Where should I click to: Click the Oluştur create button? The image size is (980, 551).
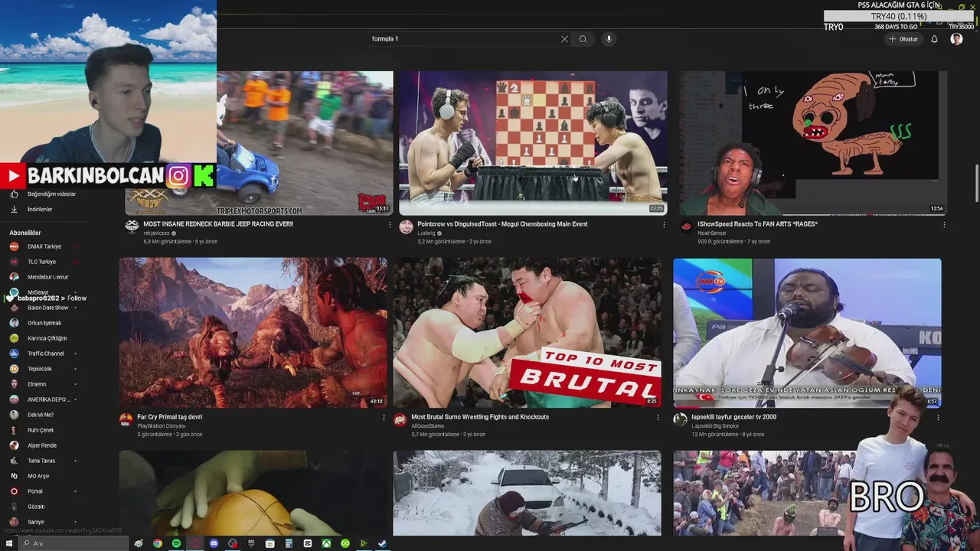903,39
